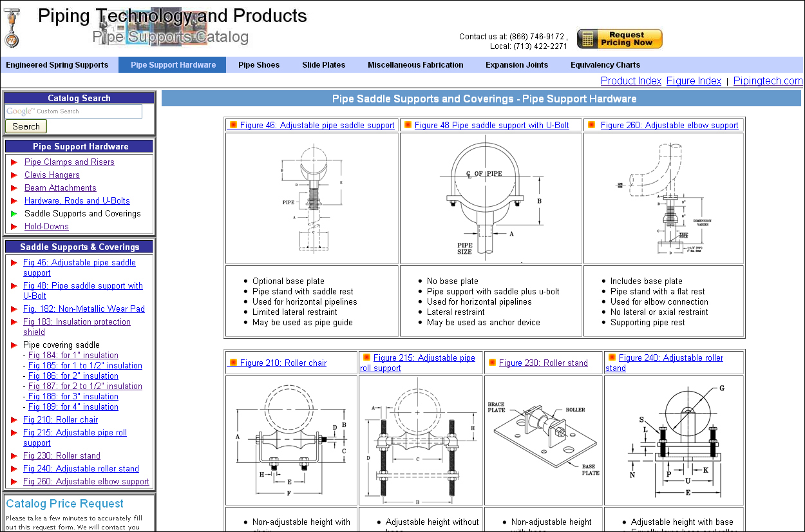Click red arrow beside Fig 210 Roller chair

tap(14, 420)
